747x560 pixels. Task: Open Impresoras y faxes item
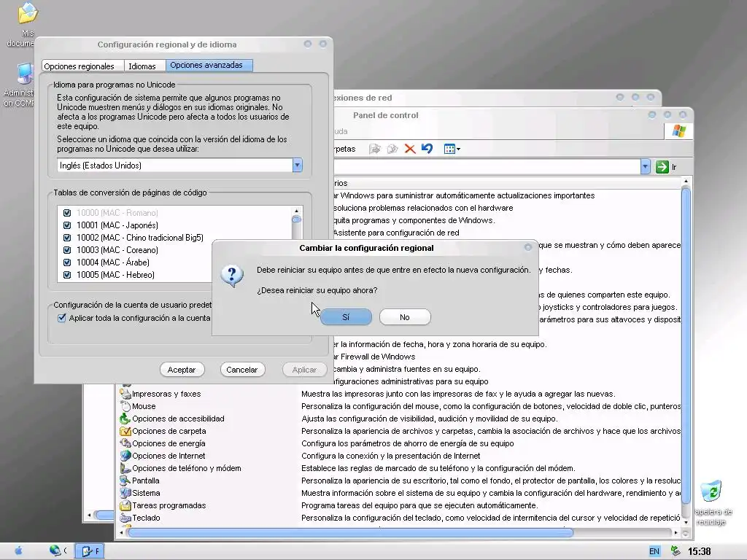[x=160, y=394]
